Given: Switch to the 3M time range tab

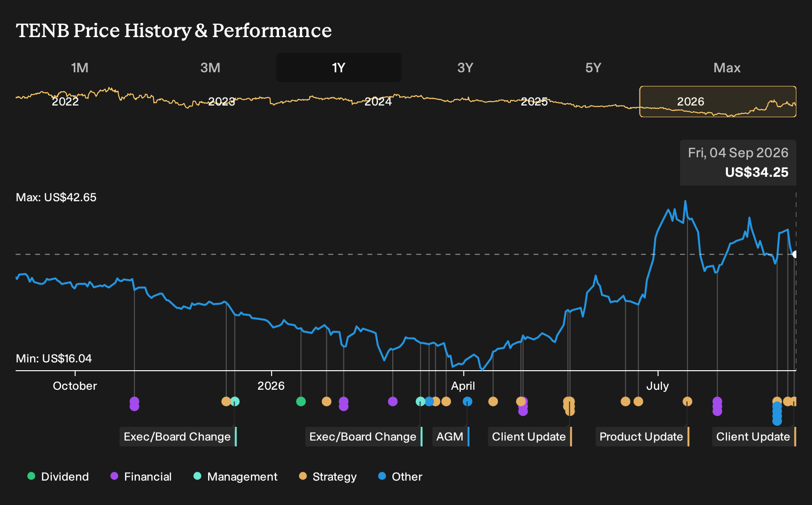Looking at the screenshot, I should pos(210,67).
